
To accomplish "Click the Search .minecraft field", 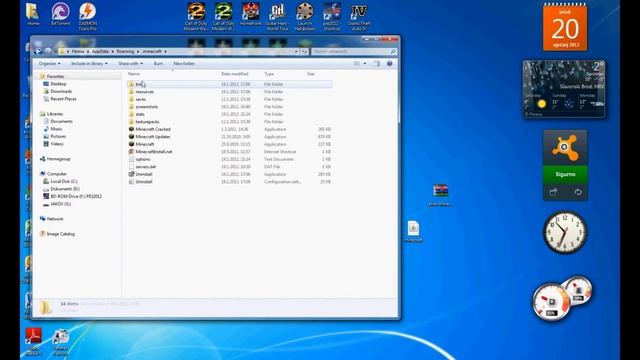I will (x=354, y=51).
